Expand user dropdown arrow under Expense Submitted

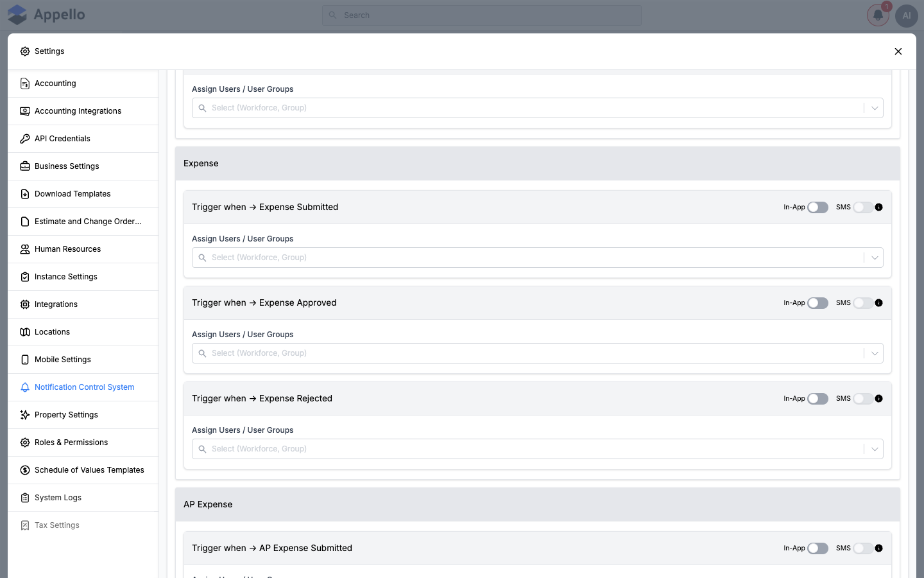click(x=875, y=258)
